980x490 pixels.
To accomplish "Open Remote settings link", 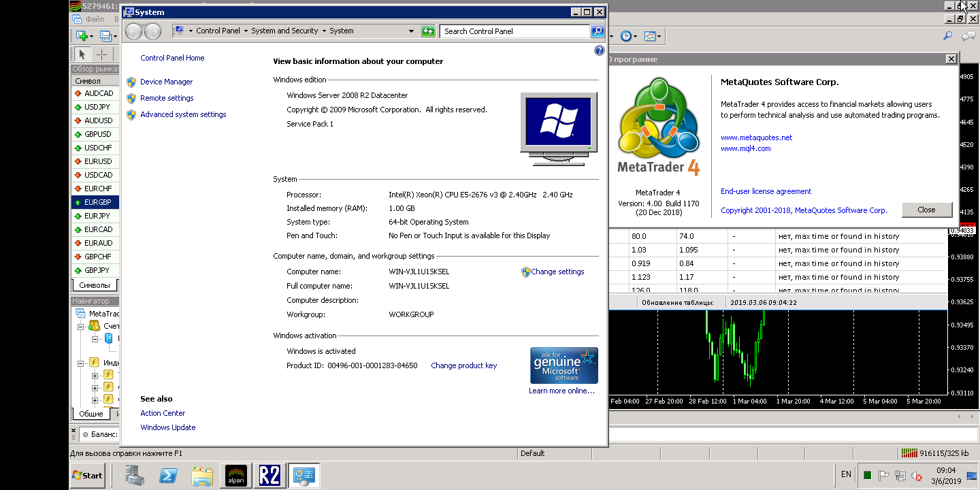I will click(167, 98).
